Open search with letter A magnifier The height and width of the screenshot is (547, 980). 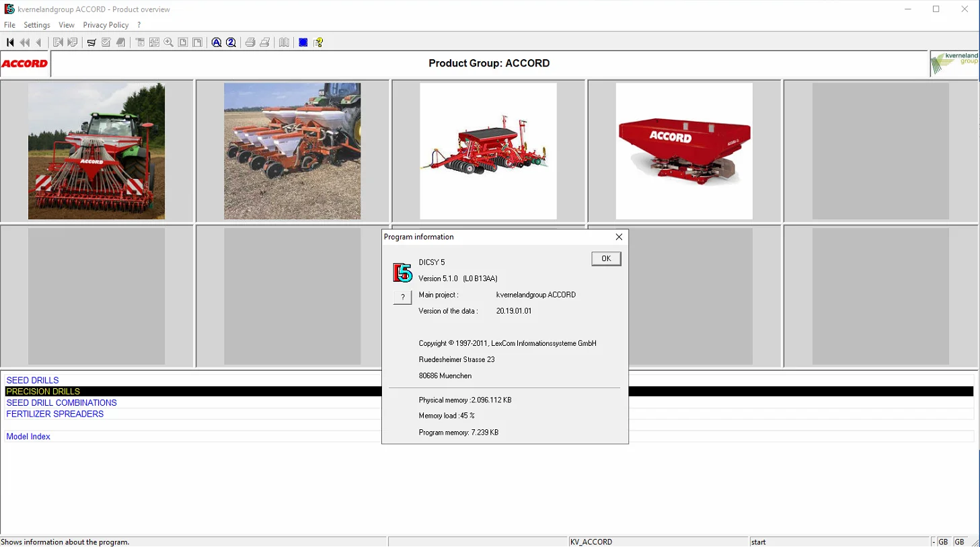pyautogui.click(x=217, y=42)
